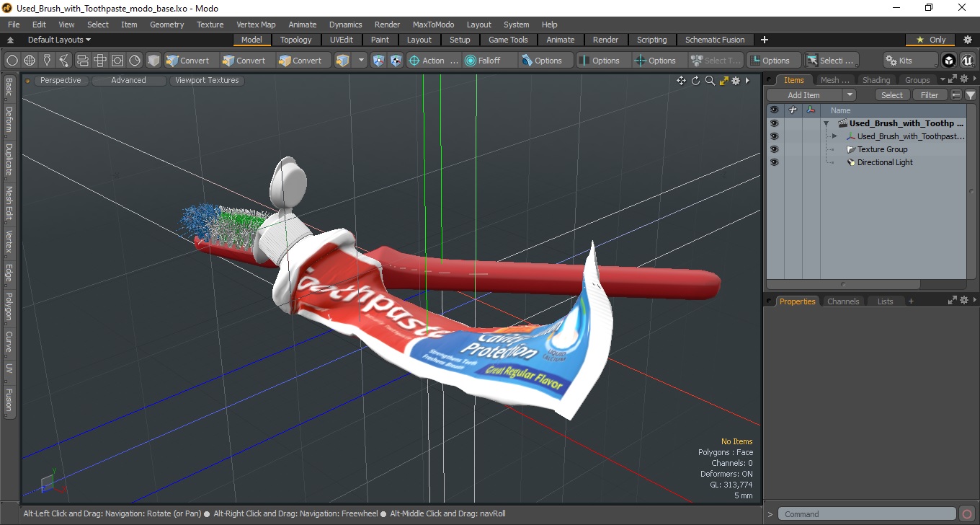Click the second shield-shaped icon in toolbar

(396, 61)
